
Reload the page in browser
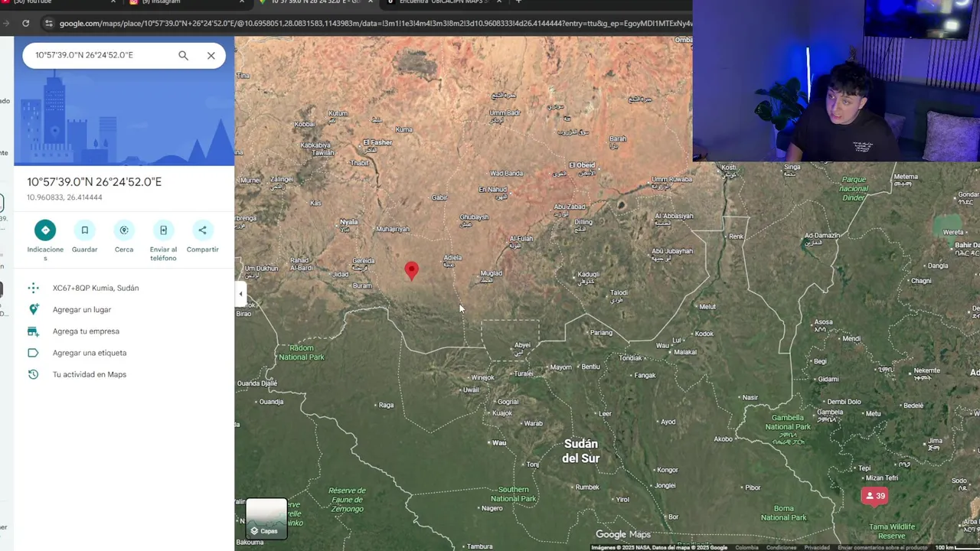coord(25,23)
